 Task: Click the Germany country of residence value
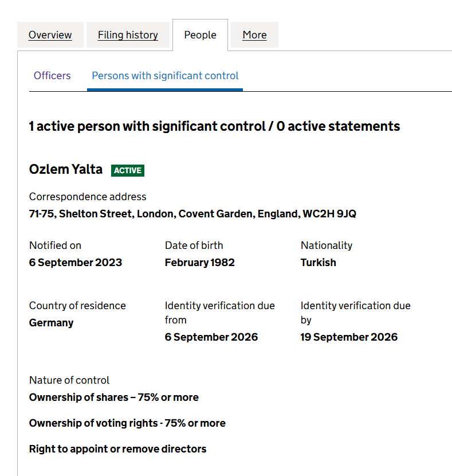(51, 323)
